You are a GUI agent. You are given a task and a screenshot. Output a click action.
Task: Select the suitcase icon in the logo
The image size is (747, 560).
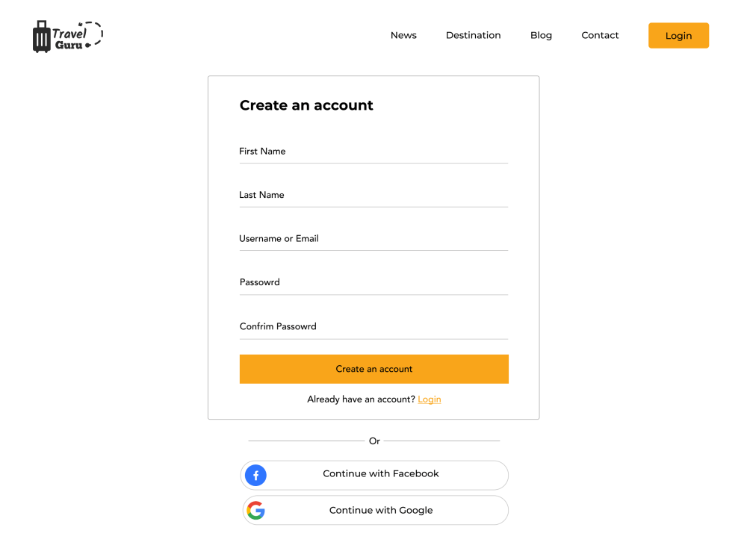tap(43, 35)
